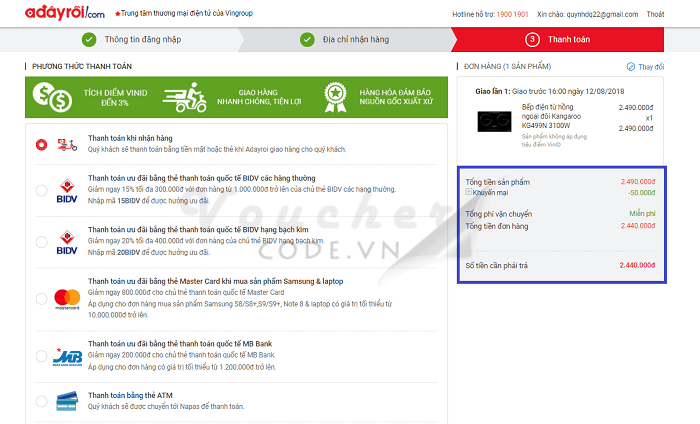This screenshot has height=424, width=700.
Task: Click the adayroi.com logo
Action: pos(65,12)
